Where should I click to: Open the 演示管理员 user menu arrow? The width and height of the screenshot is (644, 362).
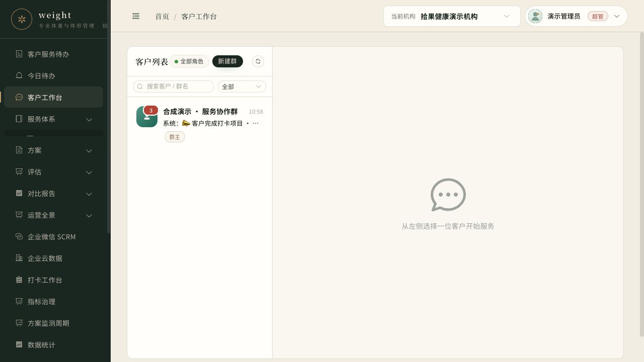pos(617,16)
